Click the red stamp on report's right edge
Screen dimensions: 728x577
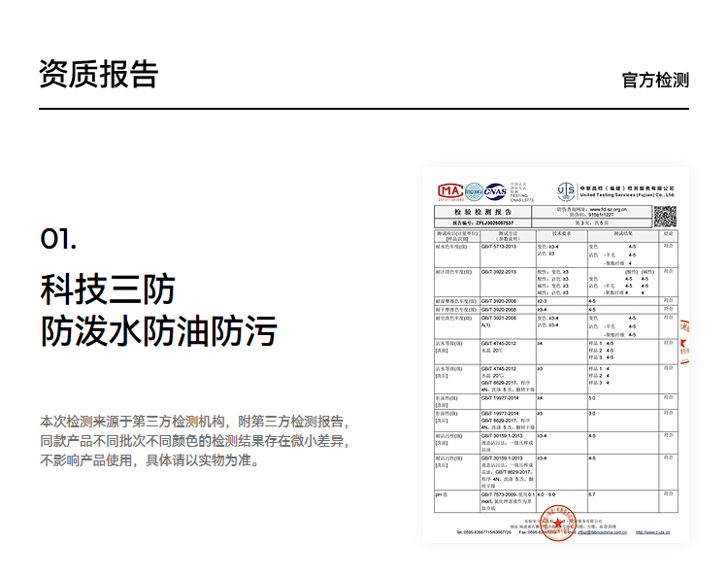point(682,340)
